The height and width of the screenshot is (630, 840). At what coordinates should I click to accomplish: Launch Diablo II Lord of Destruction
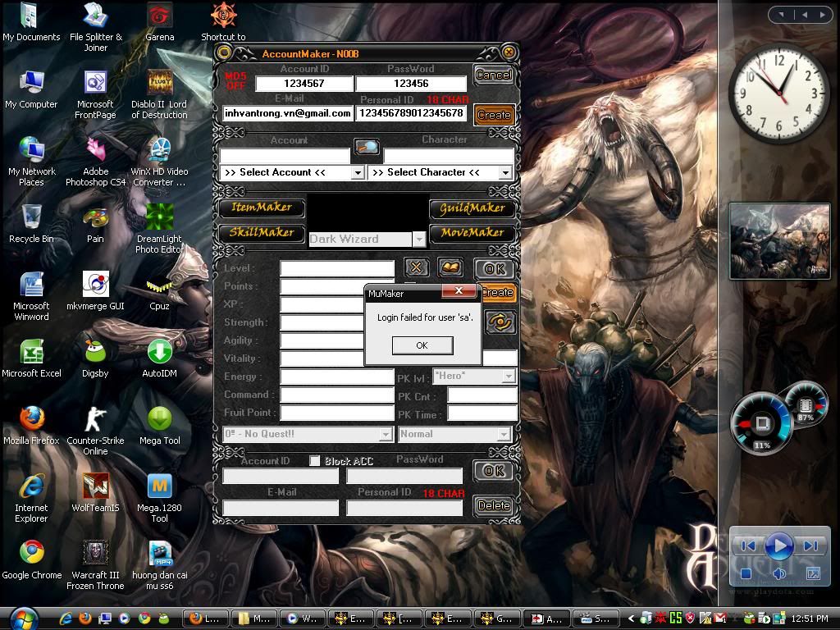point(160,95)
